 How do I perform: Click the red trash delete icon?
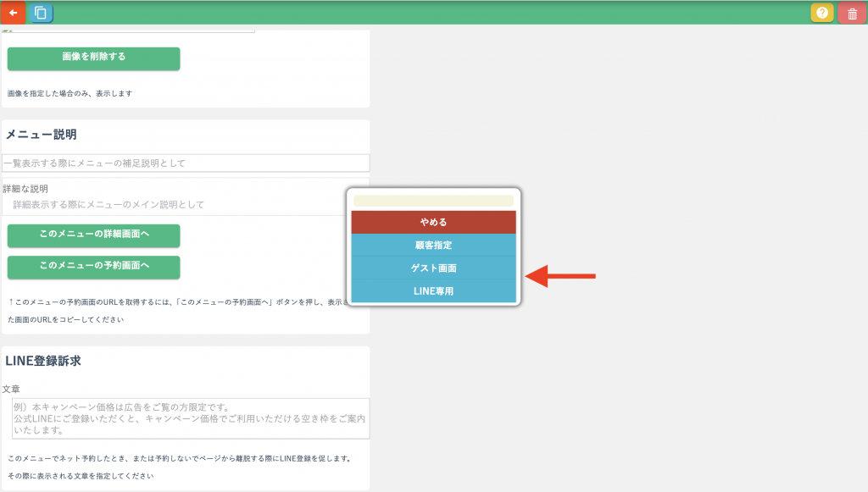(x=851, y=13)
